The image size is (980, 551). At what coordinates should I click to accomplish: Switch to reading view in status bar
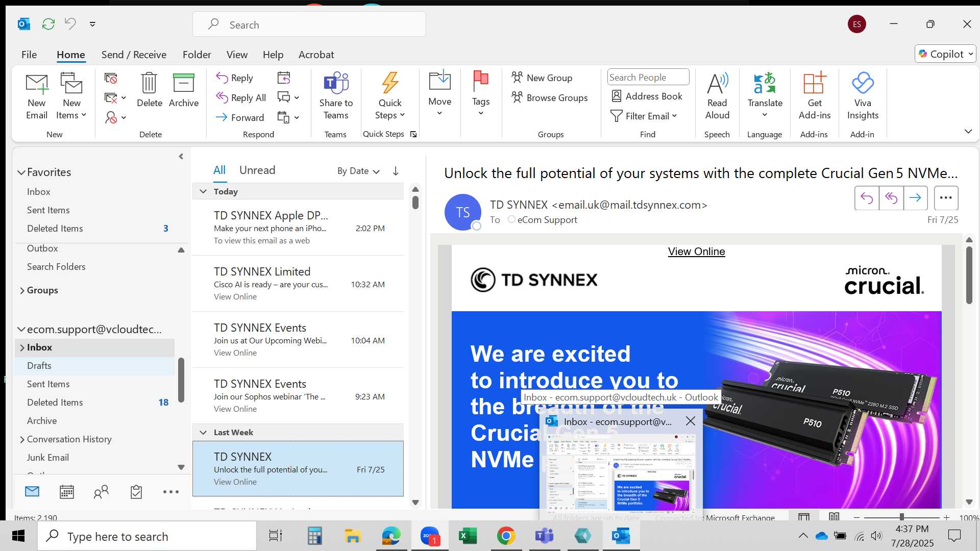click(834, 517)
